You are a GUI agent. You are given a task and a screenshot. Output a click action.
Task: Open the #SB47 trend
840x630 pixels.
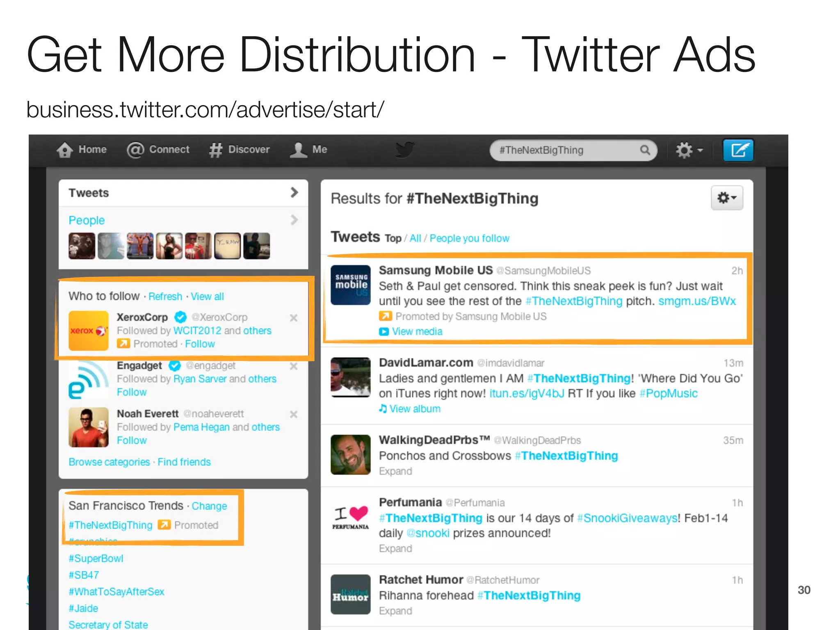point(84,575)
